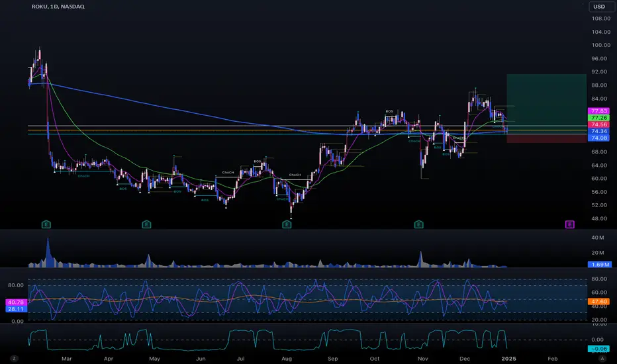Click the green profit zone of the long position
This screenshot has width=617, height=364.
(x=546, y=104)
